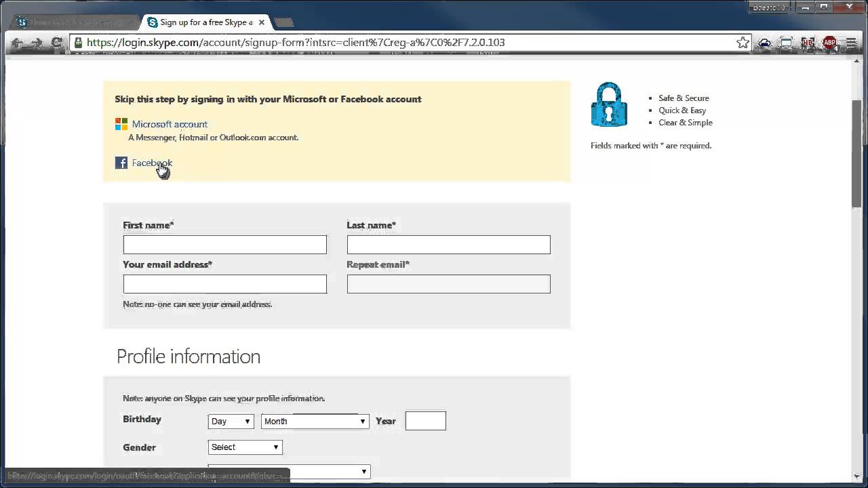This screenshot has height=488, width=868.
Task: Click the Repeat email field
Action: click(x=449, y=284)
